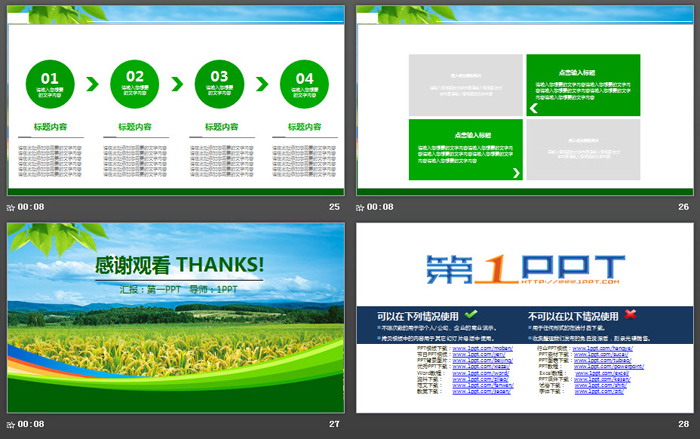This screenshot has width=700, height=439.
Task: Click the green 03 circle on slide 25
Action: point(220,83)
